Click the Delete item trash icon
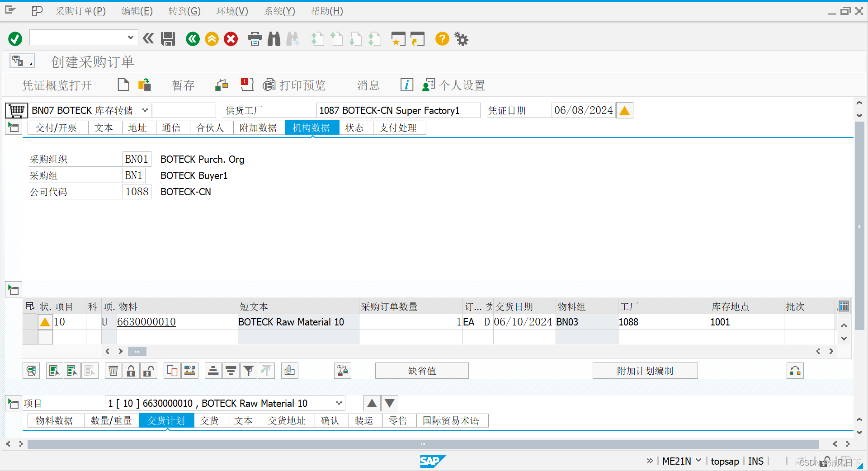 [x=113, y=371]
